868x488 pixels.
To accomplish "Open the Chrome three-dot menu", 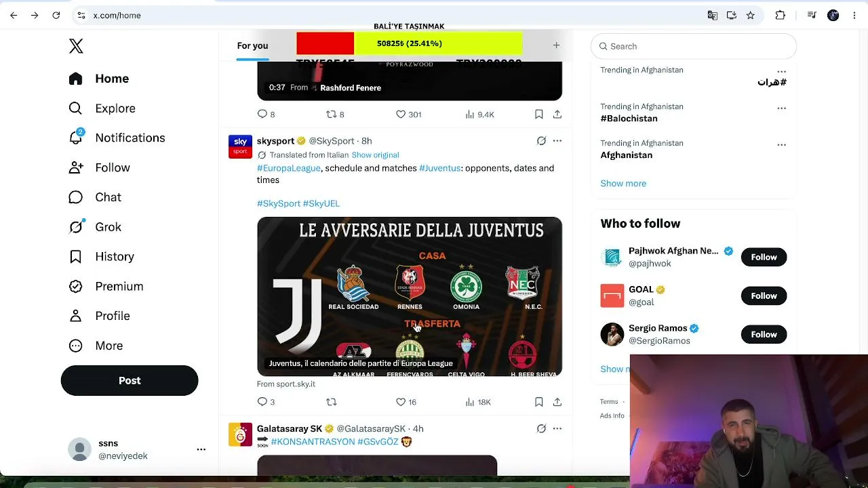I will (x=854, y=15).
